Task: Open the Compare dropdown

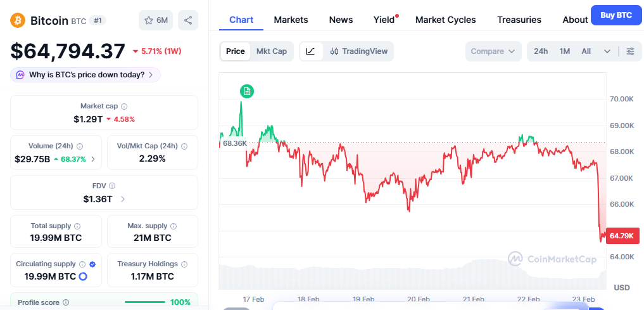Action: (x=493, y=51)
